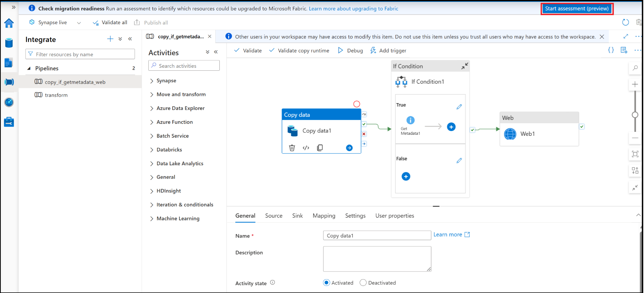
Task: Expand the Batch Service group
Action: point(152,136)
